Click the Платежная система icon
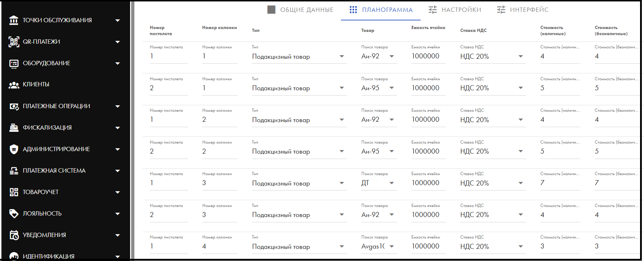Viewport: 644px width, 261px height. pyautogui.click(x=14, y=171)
